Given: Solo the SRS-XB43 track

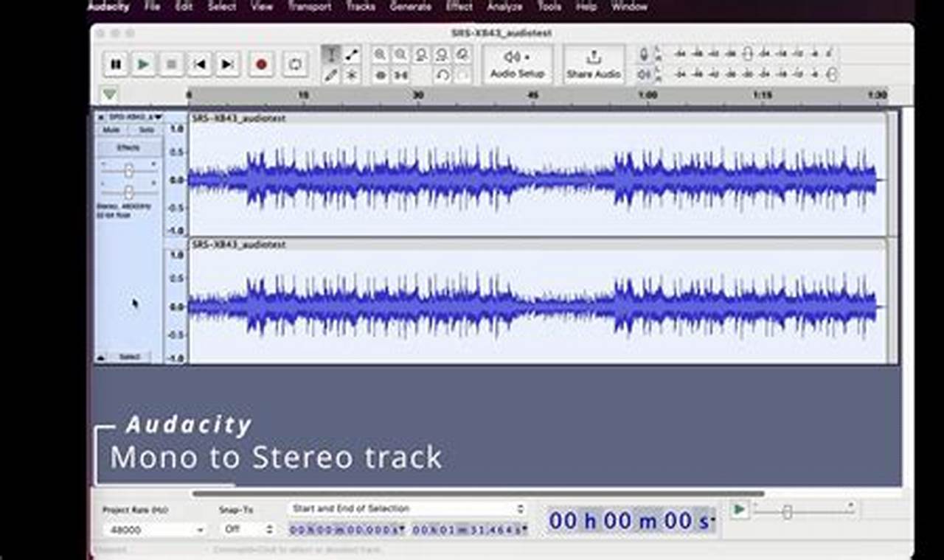Looking at the screenshot, I should click(146, 130).
